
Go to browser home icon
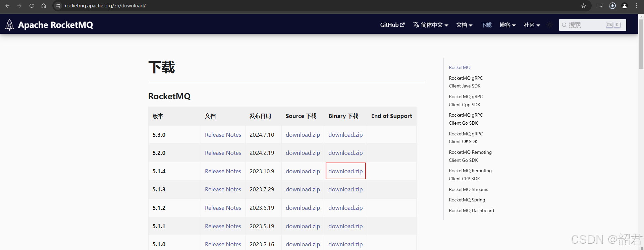coord(44,6)
